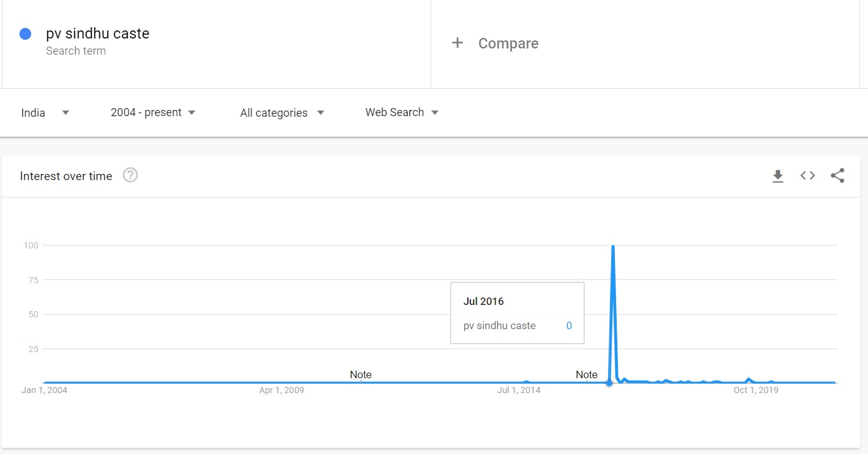Open the India region dropdown
The width and height of the screenshot is (868, 454).
coord(45,112)
